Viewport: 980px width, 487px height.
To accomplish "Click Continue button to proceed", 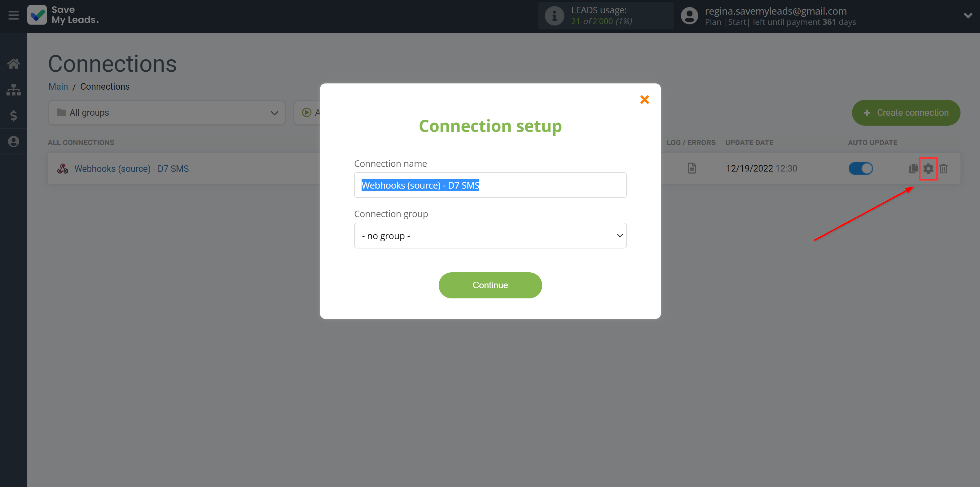I will [490, 285].
